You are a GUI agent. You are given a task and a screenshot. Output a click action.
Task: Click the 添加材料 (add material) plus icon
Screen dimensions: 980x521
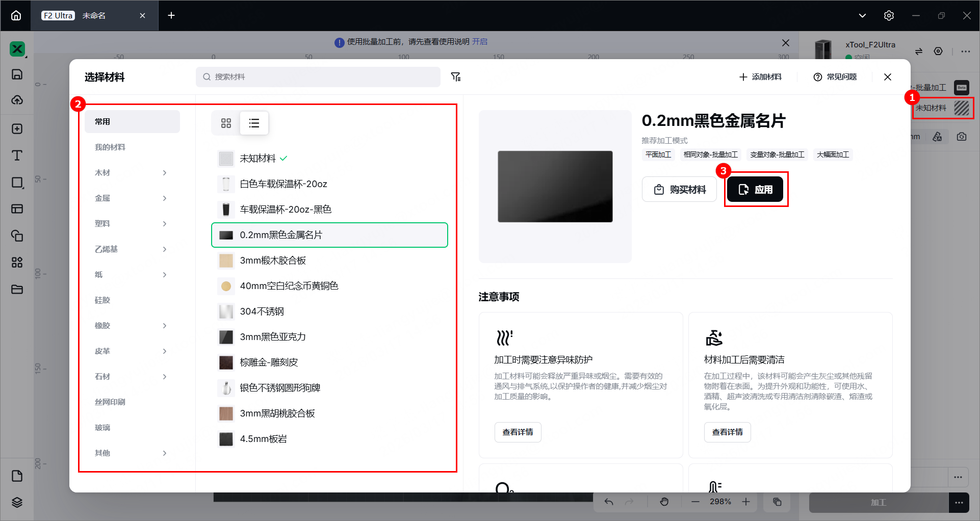tap(743, 77)
